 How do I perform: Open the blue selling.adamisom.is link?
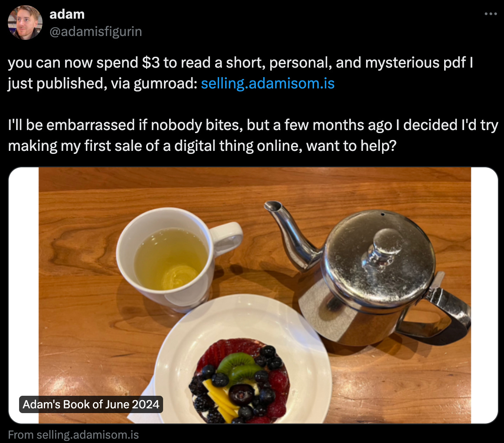click(x=268, y=84)
